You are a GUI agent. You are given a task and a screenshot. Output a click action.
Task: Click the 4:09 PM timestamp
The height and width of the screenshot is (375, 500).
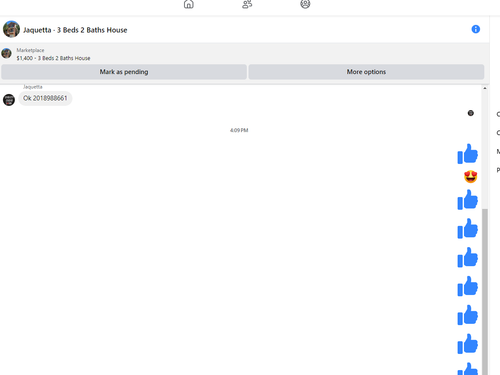pyautogui.click(x=239, y=130)
